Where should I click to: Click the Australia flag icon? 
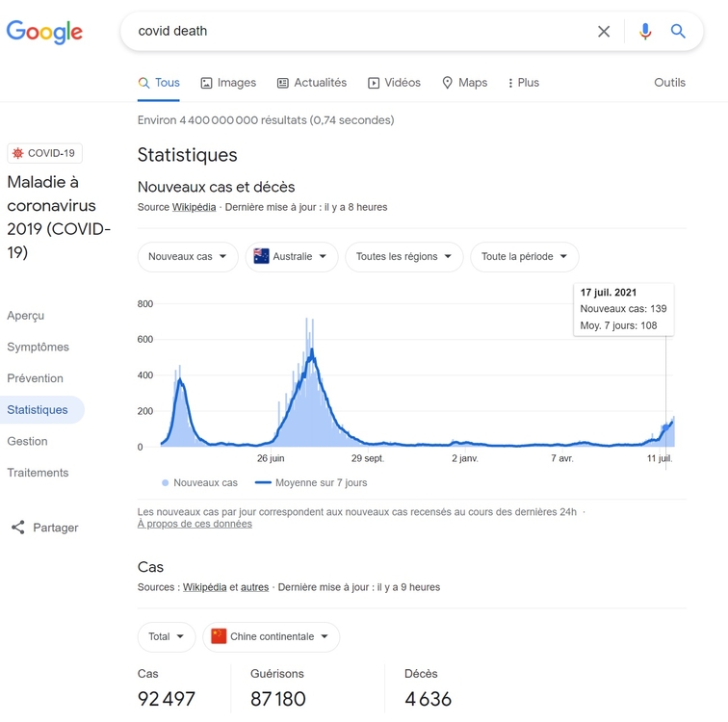pos(261,257)
